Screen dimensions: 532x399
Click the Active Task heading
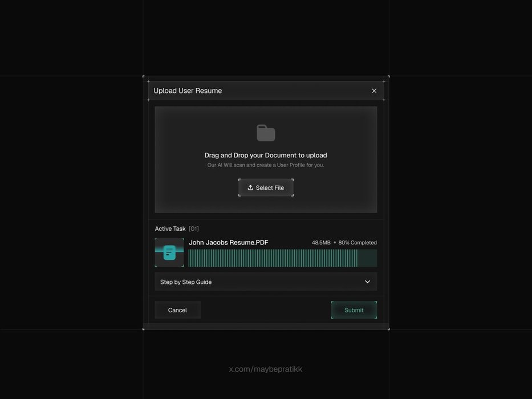tap(170, 229)
